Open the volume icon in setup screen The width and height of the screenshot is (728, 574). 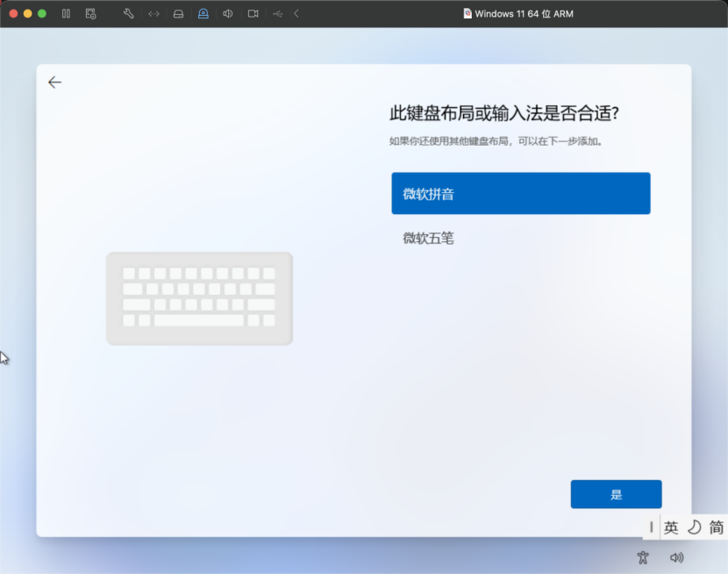pyautogui.click(x=676, y=557)
